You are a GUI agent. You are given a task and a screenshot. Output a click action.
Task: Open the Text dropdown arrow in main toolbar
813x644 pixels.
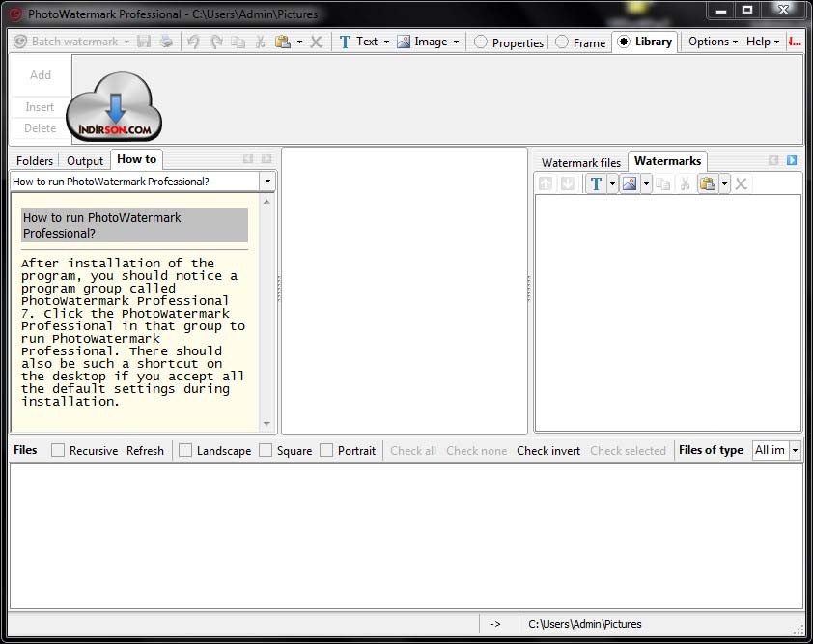pos(386,42)
